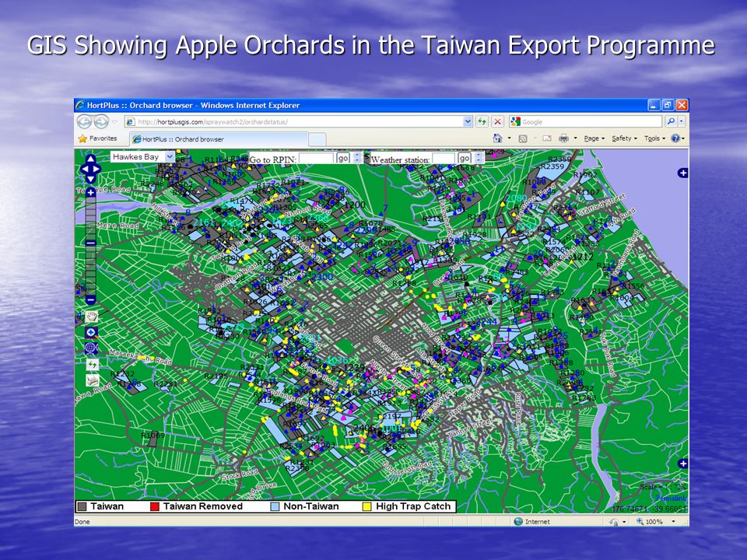Open Favorites with the star button

coord(98,138)
